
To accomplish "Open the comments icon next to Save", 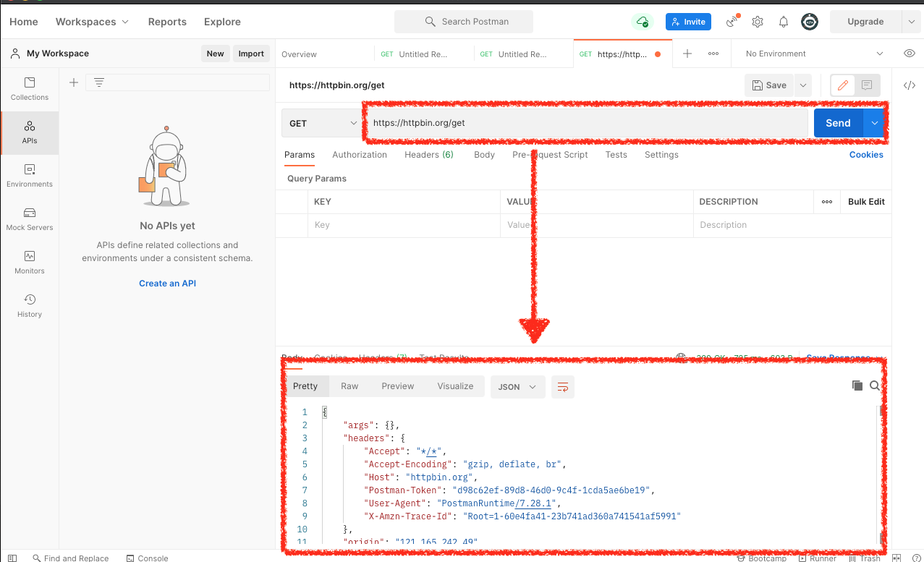I will [867, 85].
